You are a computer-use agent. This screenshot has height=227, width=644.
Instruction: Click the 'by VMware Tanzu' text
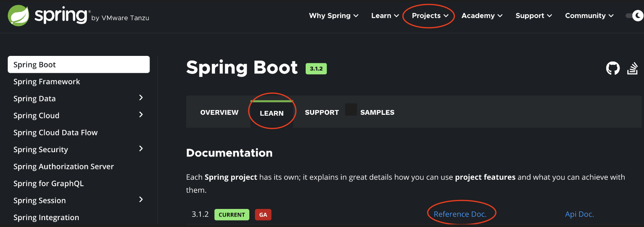120,18
